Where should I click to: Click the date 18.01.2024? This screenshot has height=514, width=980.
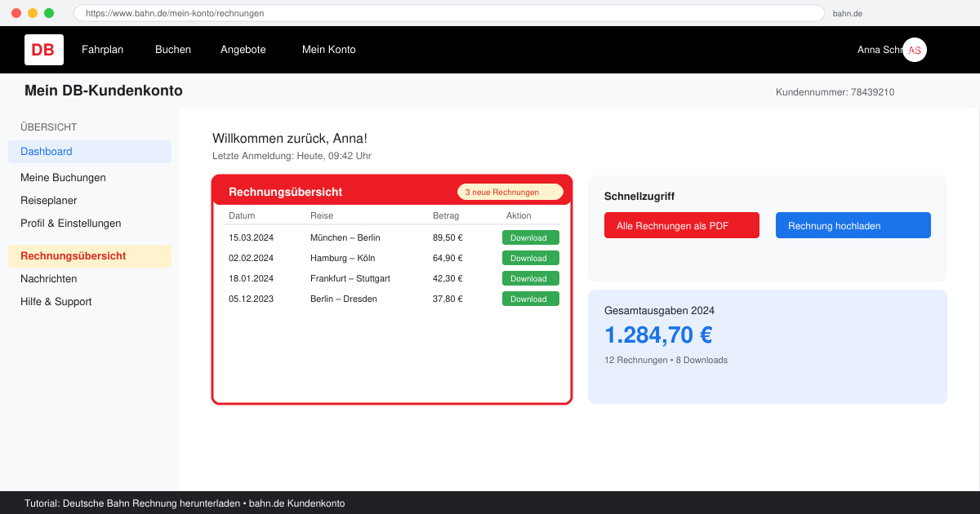pyautogui.click(x=251, y=279)
